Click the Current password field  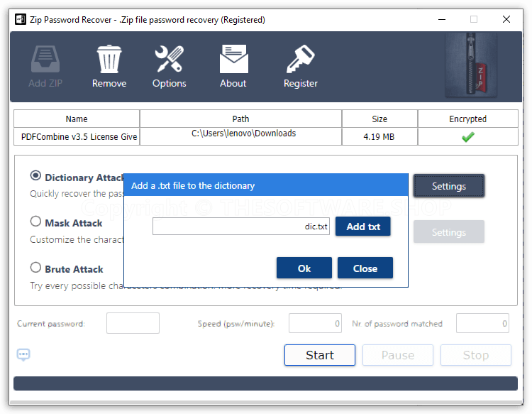[x=133, y=323]
